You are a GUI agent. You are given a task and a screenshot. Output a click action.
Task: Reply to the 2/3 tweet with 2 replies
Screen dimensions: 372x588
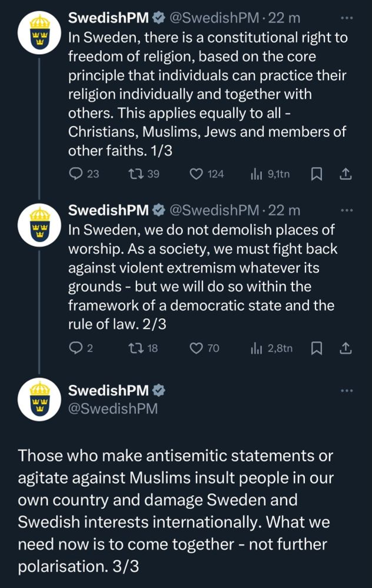tap(81, 348)
